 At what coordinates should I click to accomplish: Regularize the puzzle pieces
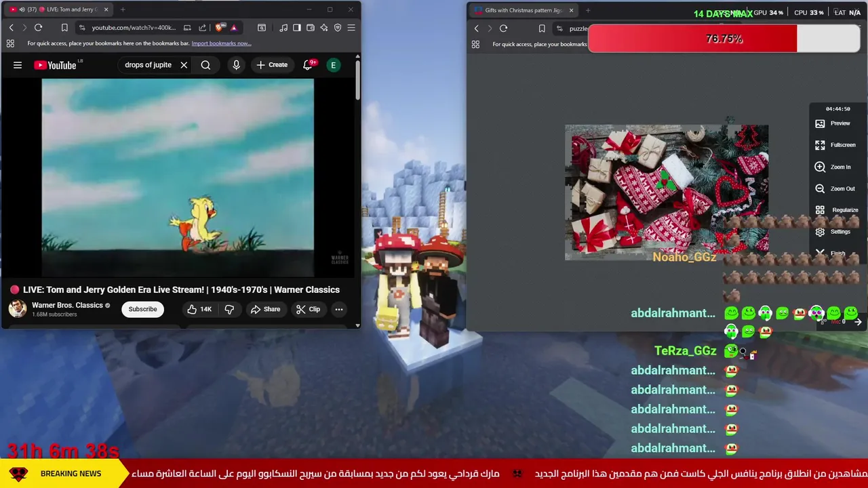click(837, 210)
